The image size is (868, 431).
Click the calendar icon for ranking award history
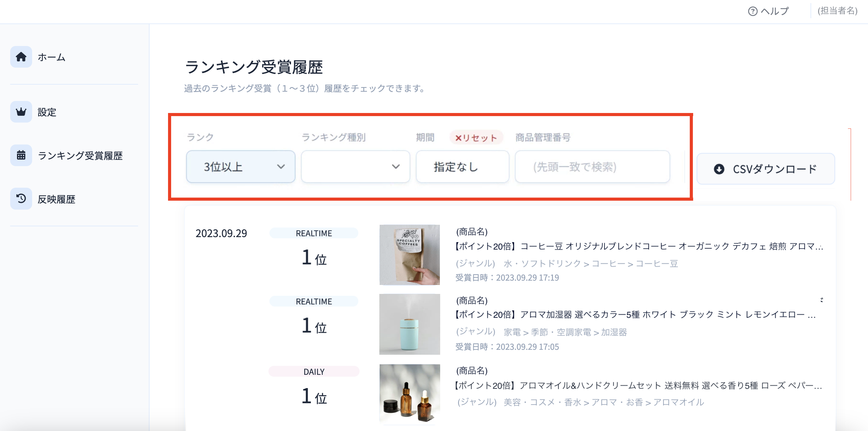click(x=21, y=155)
